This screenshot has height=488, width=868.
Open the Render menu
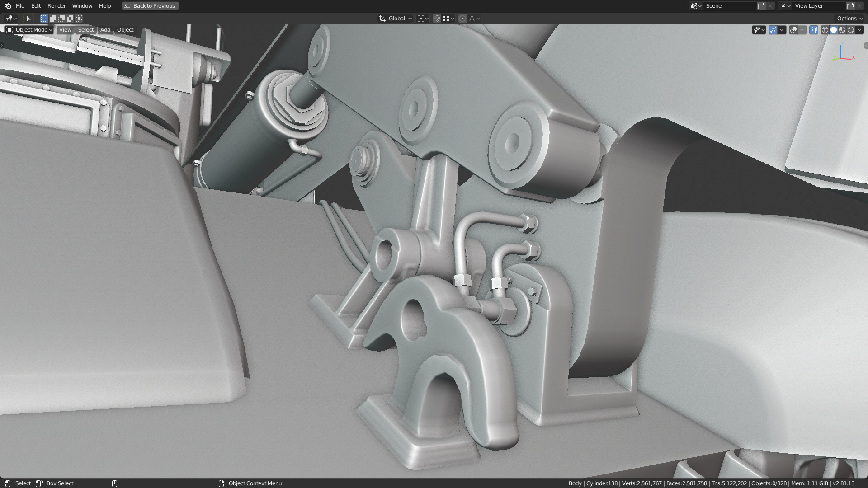(x=57, y=6)
